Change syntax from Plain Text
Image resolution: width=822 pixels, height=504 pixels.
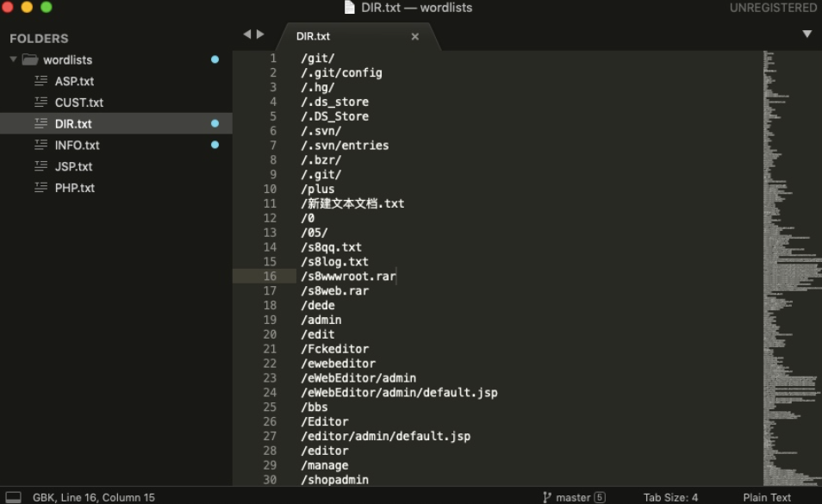click(x=766, y=497)
